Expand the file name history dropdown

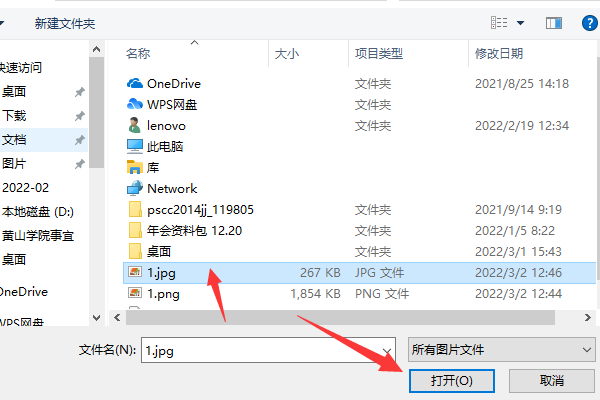(x=387, y=351)
